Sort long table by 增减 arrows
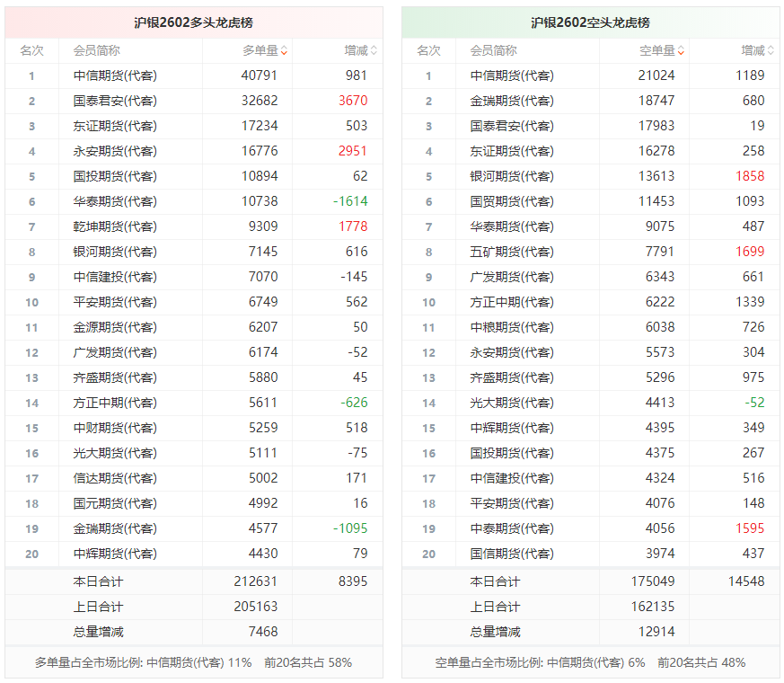Screen dimensions: 784x683 (374, 50)
